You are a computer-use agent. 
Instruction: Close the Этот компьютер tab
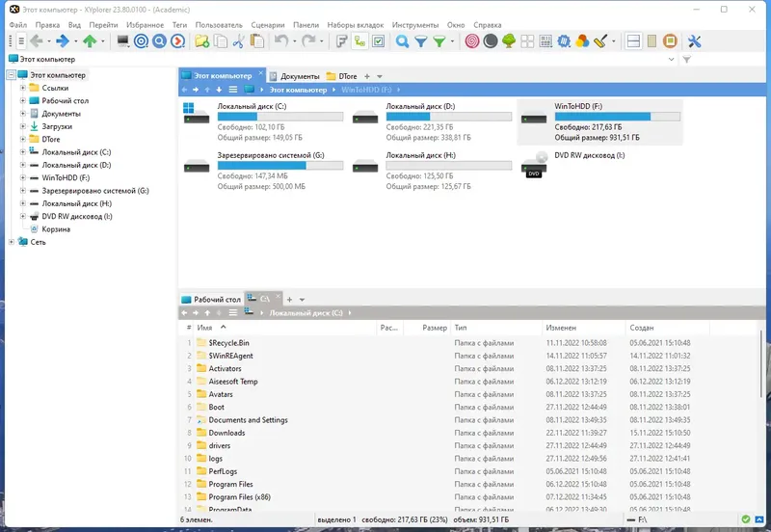pyautogui.click(x=260, y=73)
